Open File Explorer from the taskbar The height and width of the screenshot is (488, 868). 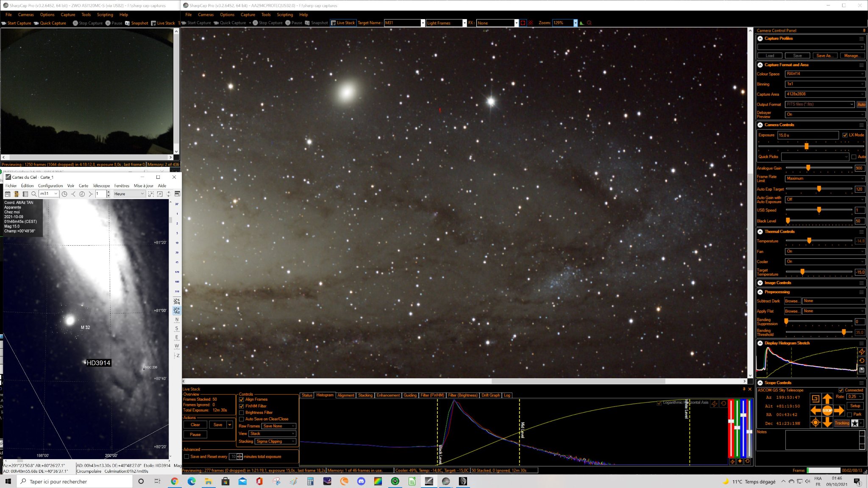(x=208, y=481)
